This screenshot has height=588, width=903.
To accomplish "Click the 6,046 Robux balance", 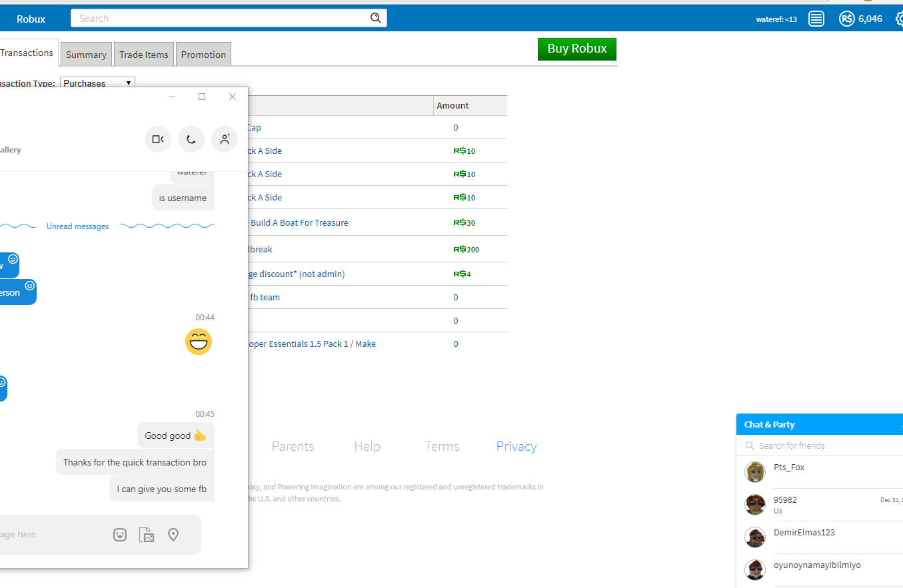I will click(870, 19).
